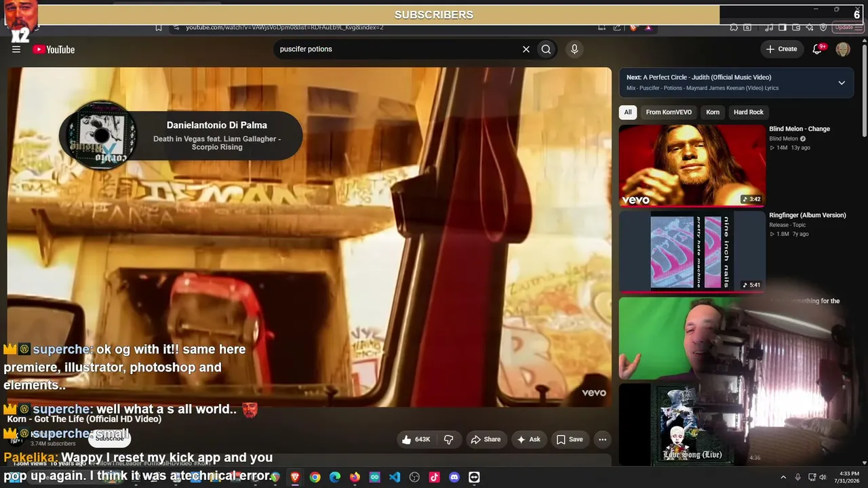The image size is (868, 488).
Task: Share the video
Action: pyautogui.click(x=486, y=439)
